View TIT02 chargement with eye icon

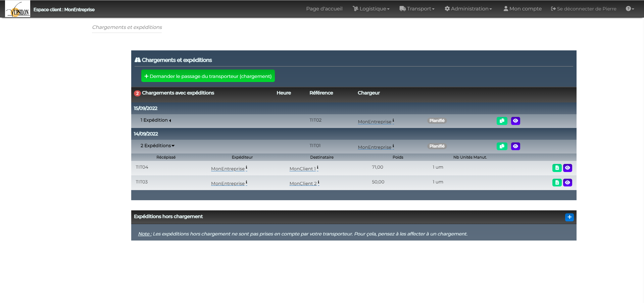515,121
